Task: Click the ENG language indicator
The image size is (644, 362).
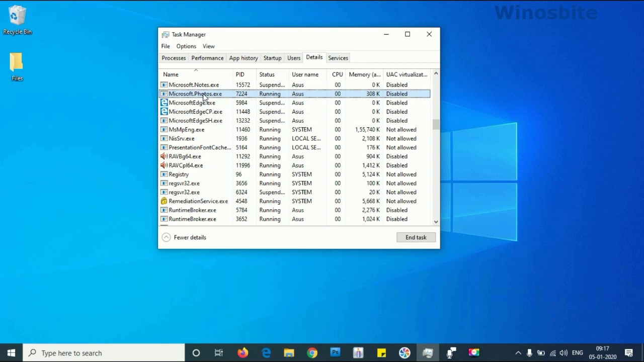Action: coord(577,353)
